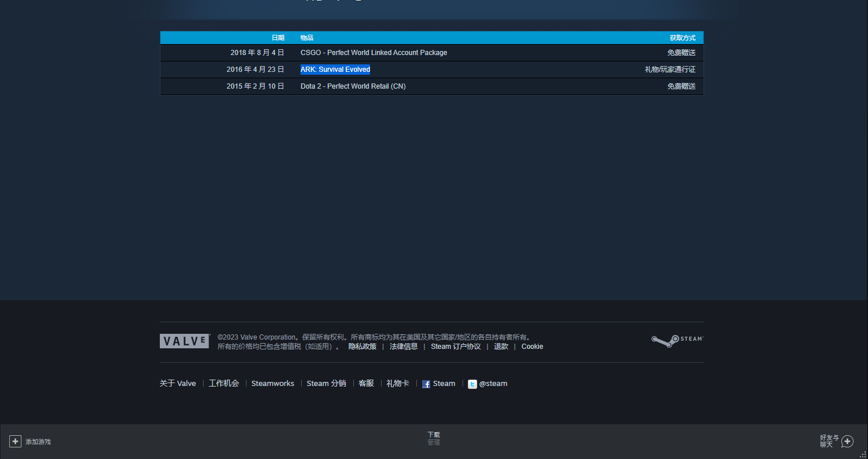
Task: Click 免费赠送 in the Dota 2 row
Action: [682, 86]
